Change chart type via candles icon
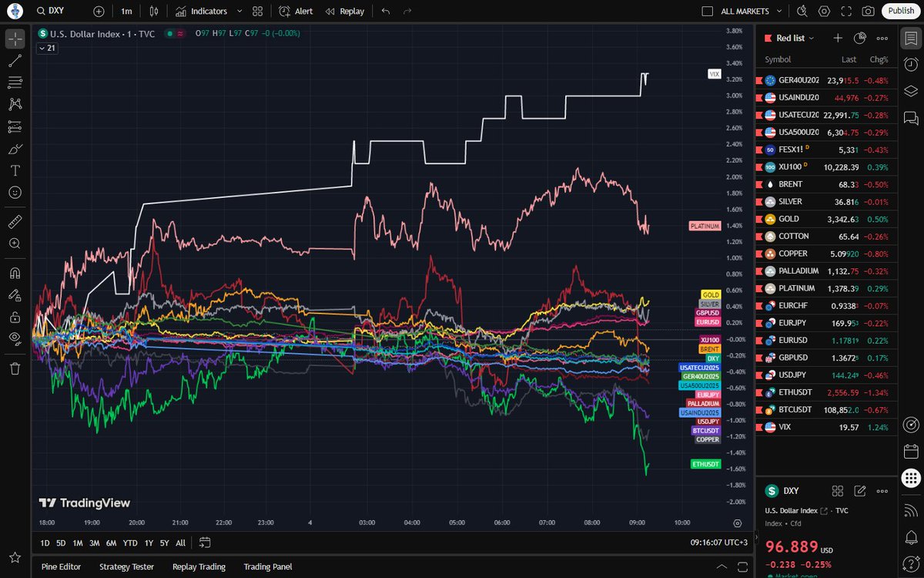924x578 pixels. (x=154, y=12)
